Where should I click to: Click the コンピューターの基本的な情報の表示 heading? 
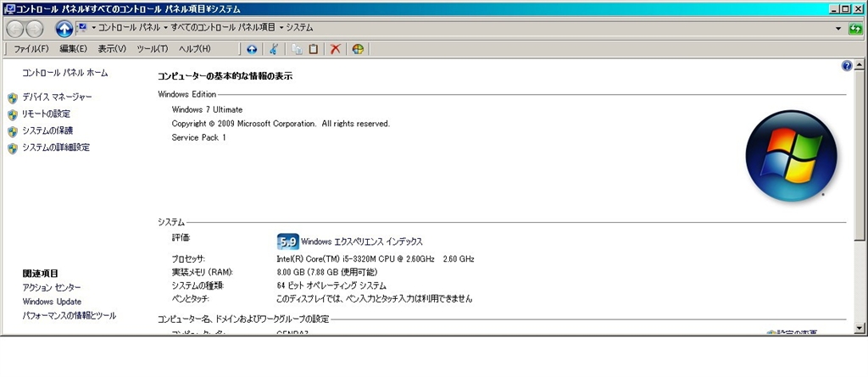click(225, 76)
